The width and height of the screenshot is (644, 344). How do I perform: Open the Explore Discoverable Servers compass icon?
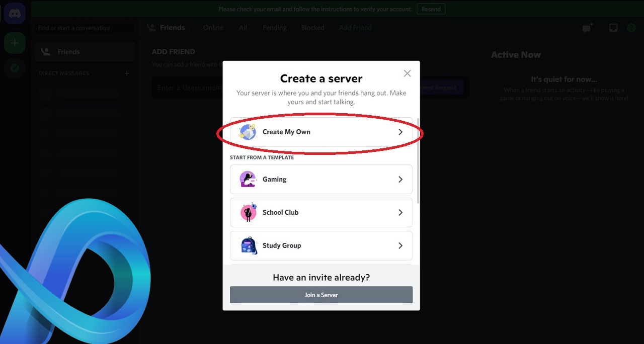15,68
